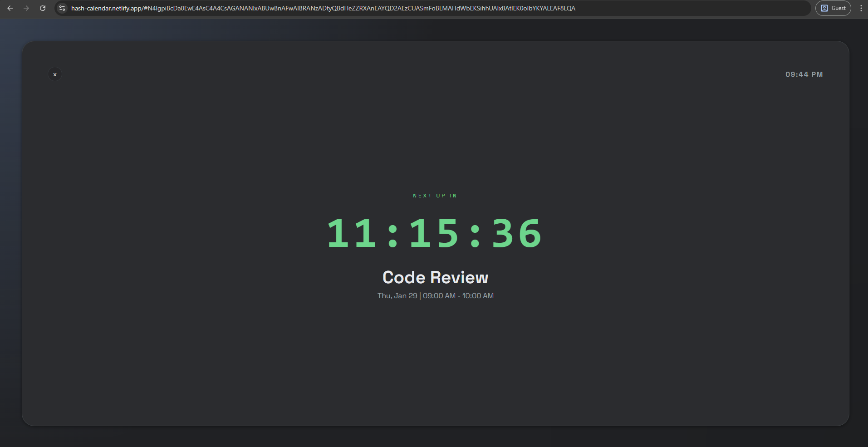
Task: Click the NEXT UP IN label
Action: 435,196
